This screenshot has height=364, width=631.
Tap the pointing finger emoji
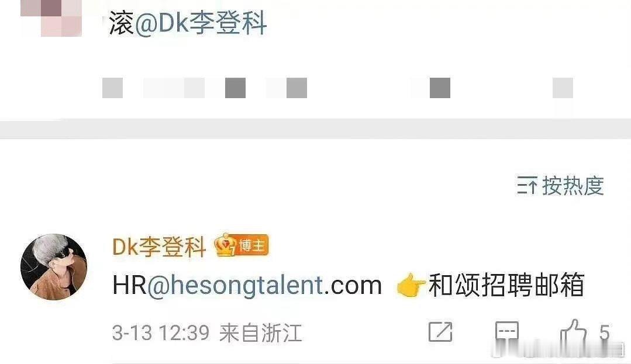click(411, 285)
